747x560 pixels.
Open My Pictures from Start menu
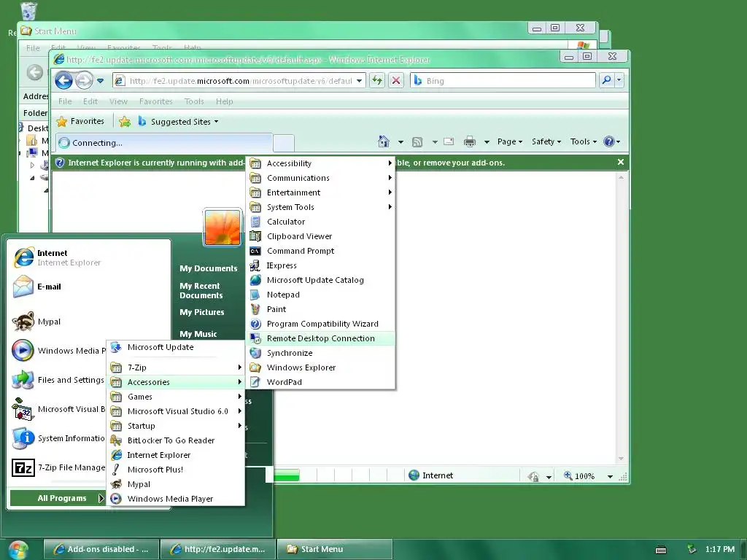pyautogui.click(x=202, y=312)
